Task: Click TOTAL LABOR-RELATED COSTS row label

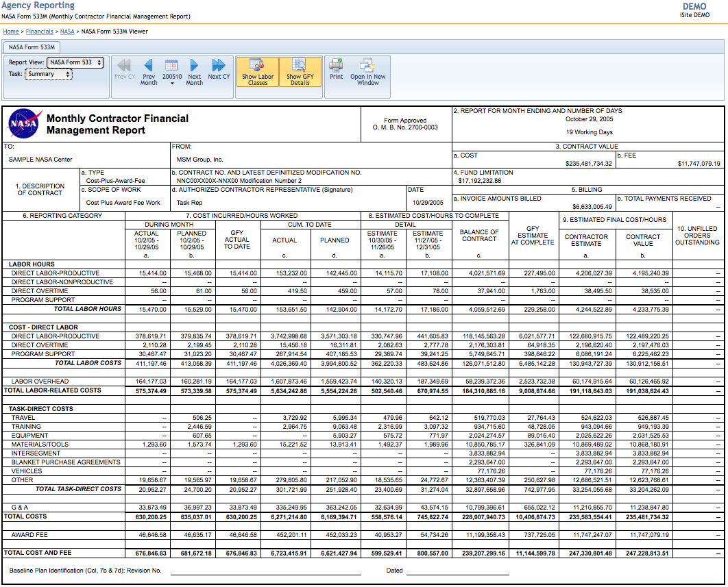Action: (x=53, y=390)
